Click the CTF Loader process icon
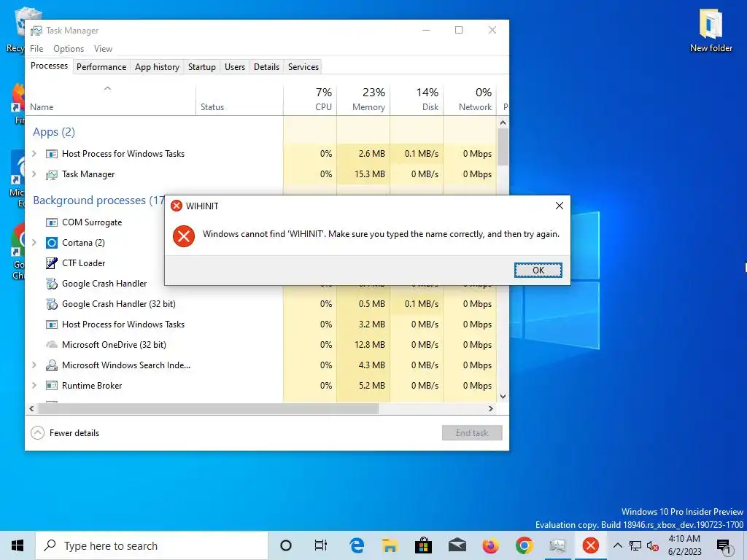747x560 pixels. [52, 262]
